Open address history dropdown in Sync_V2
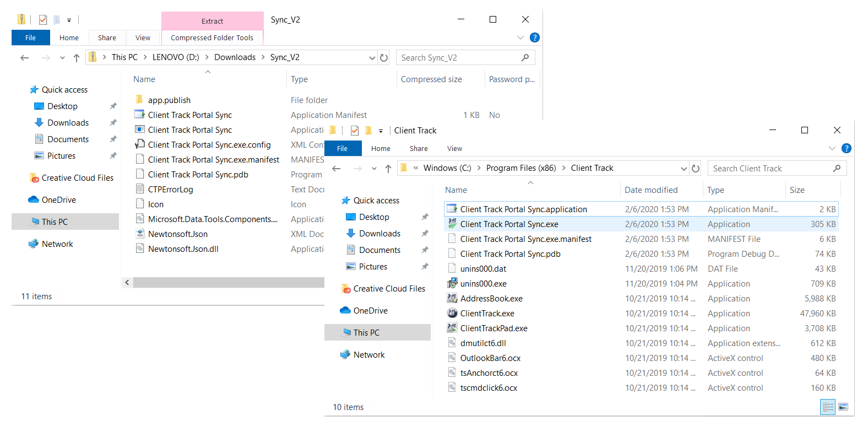The width and height of the screenshot is (868, 426). pos(372,57)
